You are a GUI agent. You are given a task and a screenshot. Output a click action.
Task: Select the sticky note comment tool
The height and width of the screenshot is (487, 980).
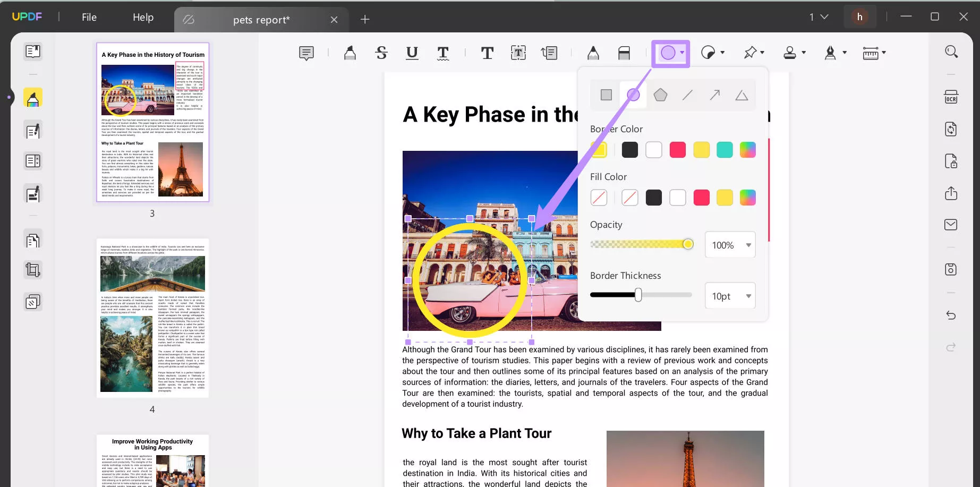click(x=306, y=53)
